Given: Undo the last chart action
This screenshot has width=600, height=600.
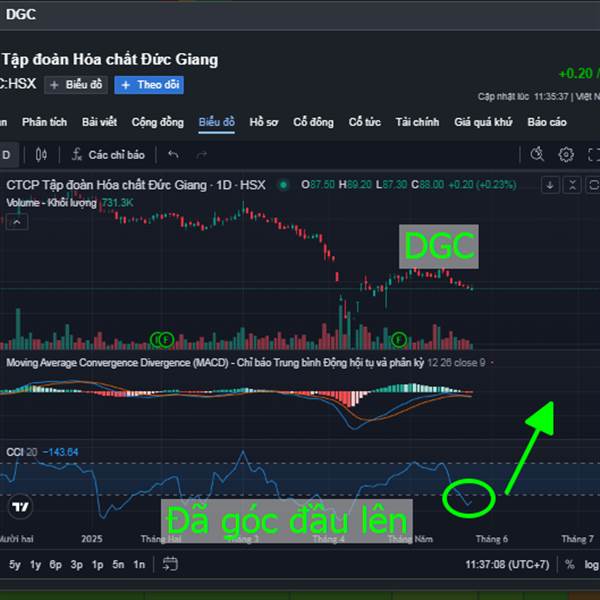Looking at the screenshot, I should click(x=173, y=155).
